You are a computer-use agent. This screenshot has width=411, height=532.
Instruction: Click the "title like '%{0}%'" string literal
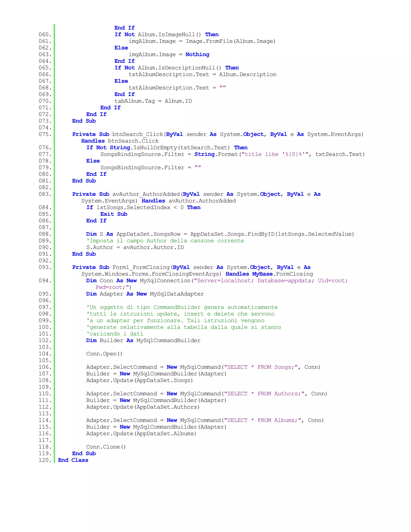(275, 154)
